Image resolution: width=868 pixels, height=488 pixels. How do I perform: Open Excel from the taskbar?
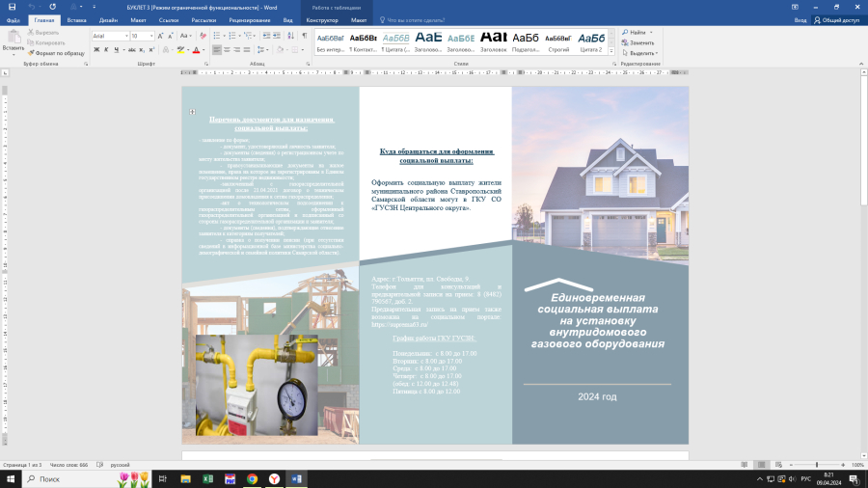click(207, 478)
